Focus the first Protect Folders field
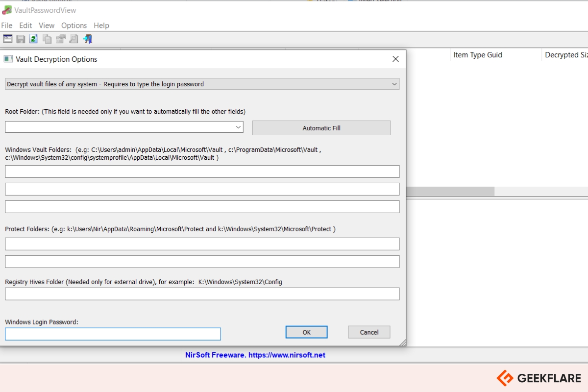 tap(202, 244)
